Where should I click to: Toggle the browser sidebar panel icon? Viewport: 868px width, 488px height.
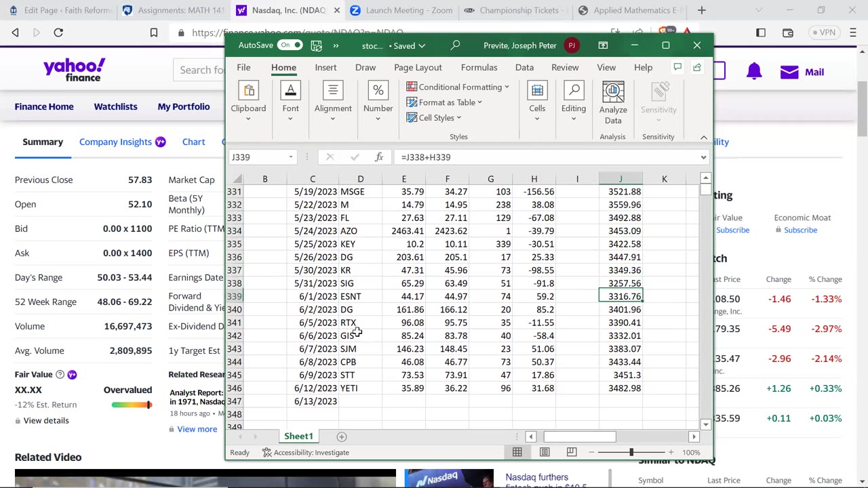(761, 33)
